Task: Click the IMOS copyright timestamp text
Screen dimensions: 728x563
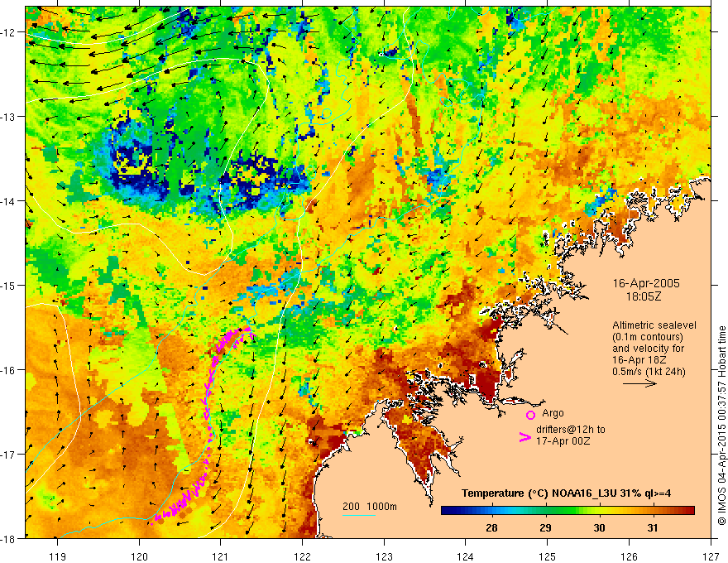Action: 721,426
